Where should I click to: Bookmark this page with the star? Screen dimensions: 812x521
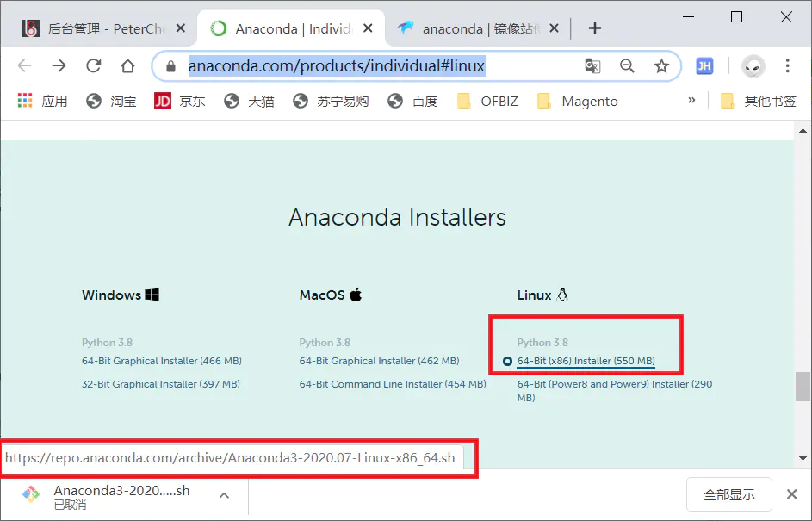(x=661, y=65)
